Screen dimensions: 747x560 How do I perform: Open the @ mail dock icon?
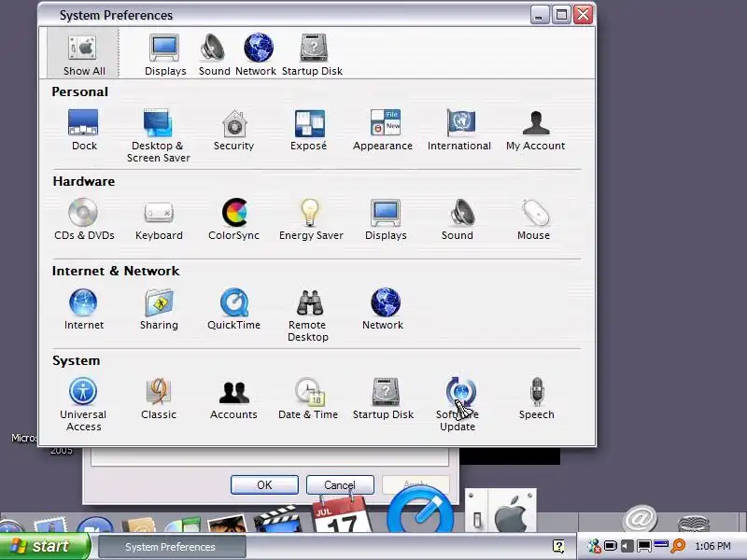640,518
